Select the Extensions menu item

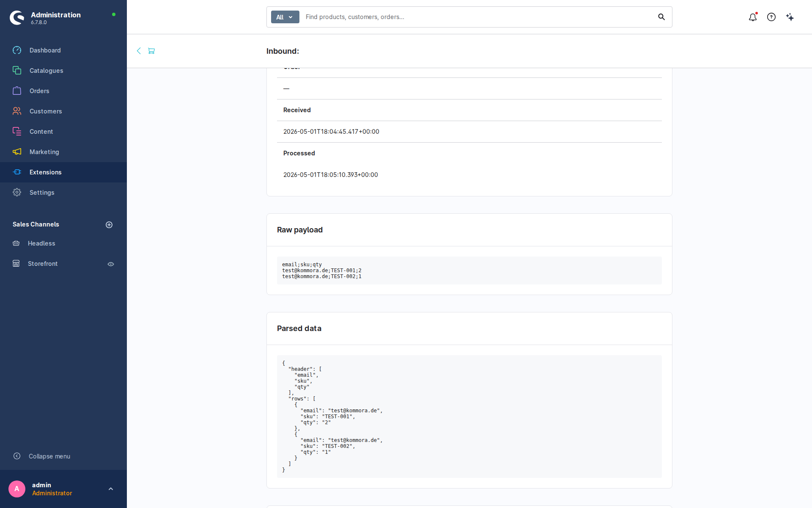(x=63, y=172)
